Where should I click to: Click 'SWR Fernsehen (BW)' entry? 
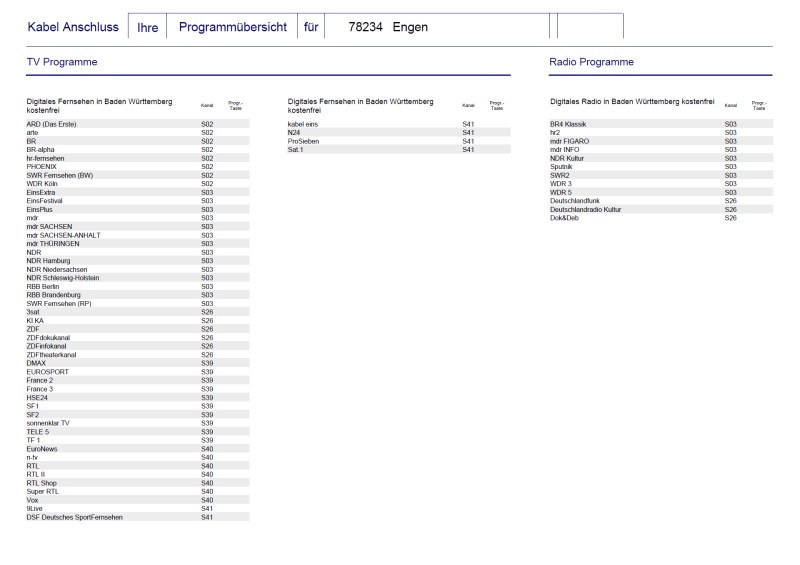(138, 175)
